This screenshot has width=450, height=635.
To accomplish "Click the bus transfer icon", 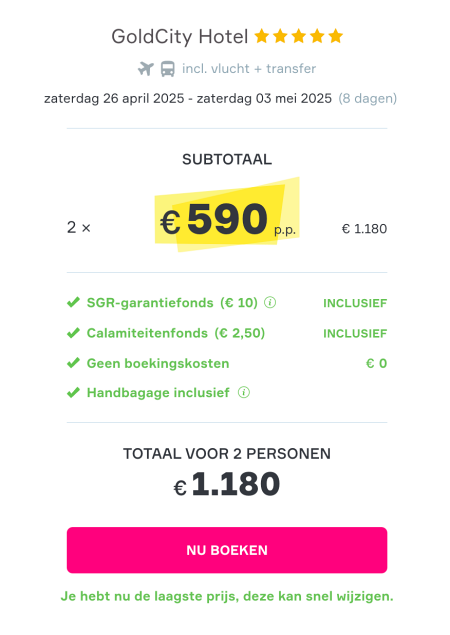I will [x=168, y=68].
